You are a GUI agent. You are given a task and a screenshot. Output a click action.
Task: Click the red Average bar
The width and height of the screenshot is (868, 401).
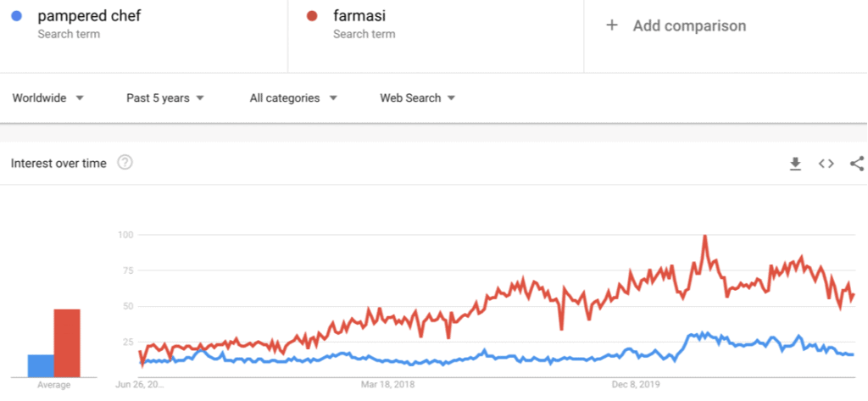pyautogui.click(x=67, y=343)
